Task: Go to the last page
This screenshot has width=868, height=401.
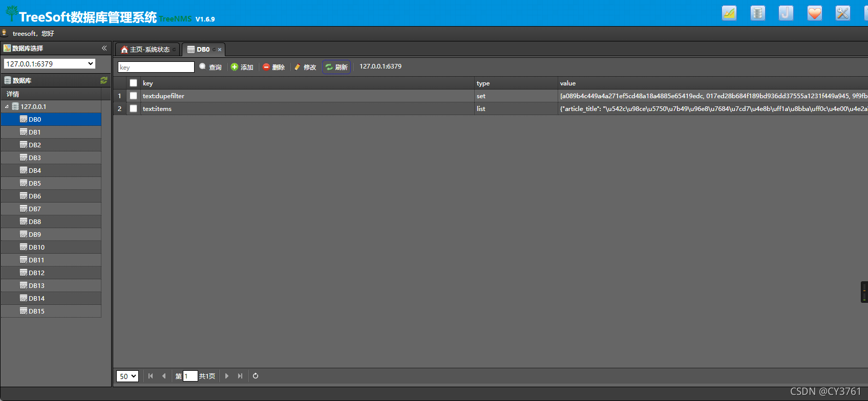Action: click(x=240, y=376)
